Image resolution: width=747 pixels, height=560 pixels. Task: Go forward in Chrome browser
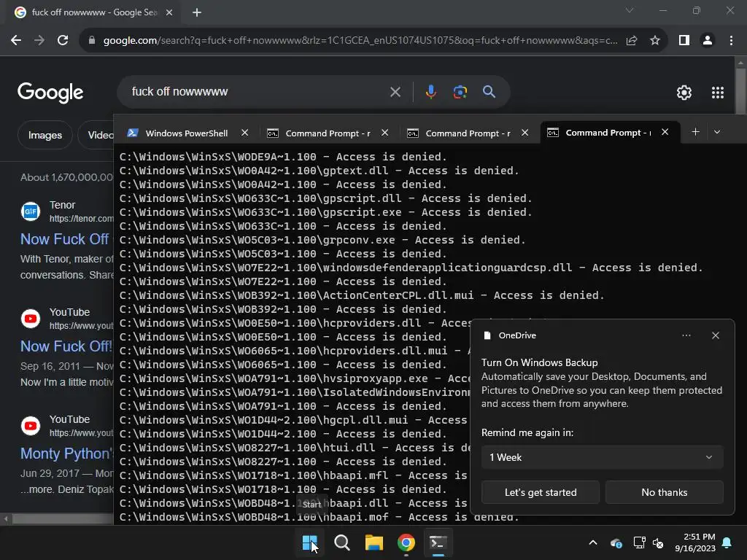pyautogui.click(x=39, y=41)
